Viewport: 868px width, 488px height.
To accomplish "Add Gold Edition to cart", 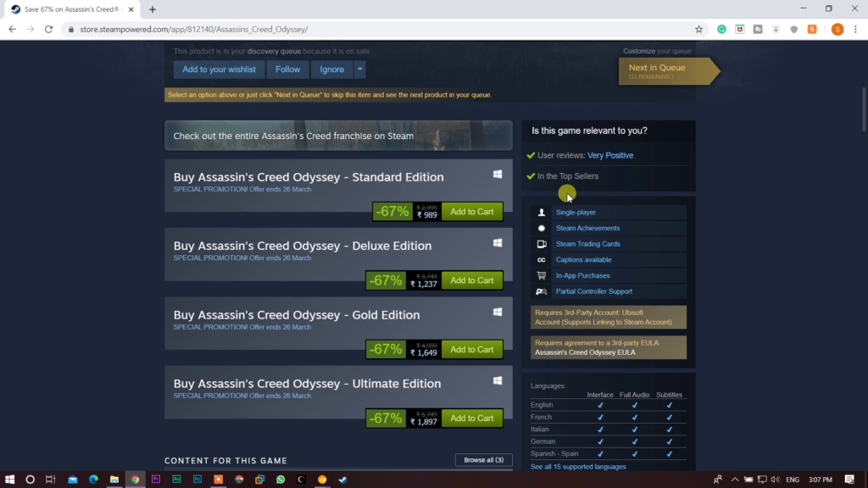I will [472, 350].
